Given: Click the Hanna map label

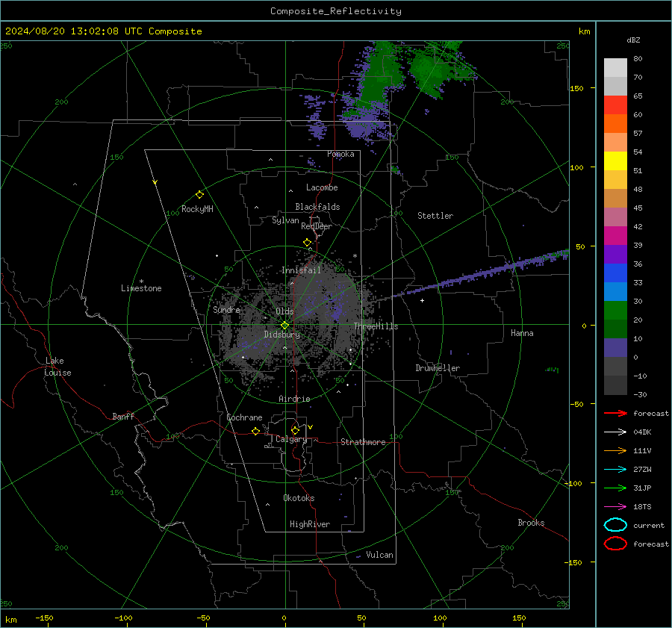Looking at the screenshot, I should (x=522, y=333).
